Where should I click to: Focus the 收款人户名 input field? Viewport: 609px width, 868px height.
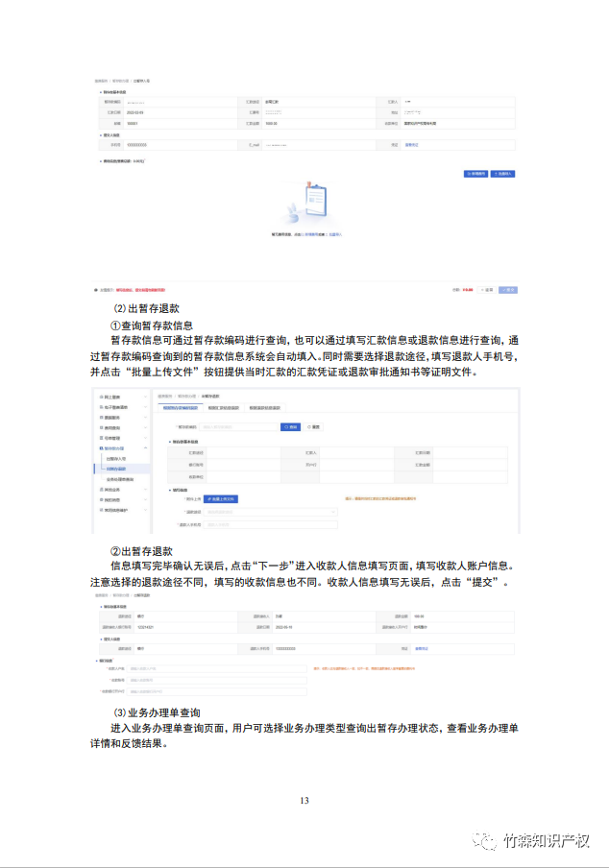[216, 668]
